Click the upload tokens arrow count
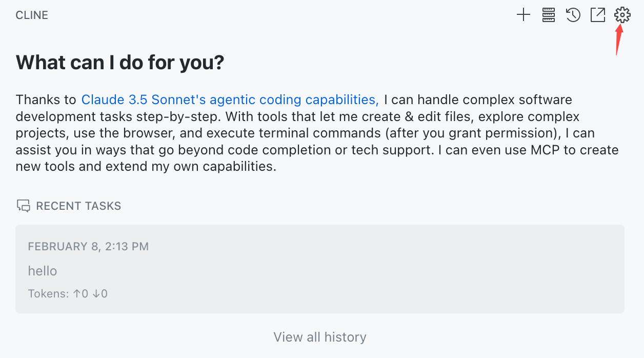 (x=80, y=294)
